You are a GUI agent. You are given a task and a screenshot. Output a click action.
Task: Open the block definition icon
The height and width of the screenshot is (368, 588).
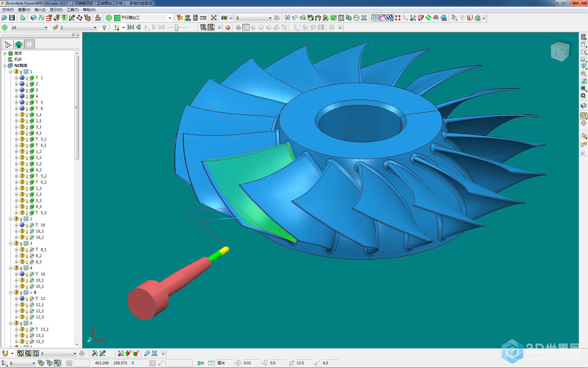pyautogui.click(x=33, y=18)
